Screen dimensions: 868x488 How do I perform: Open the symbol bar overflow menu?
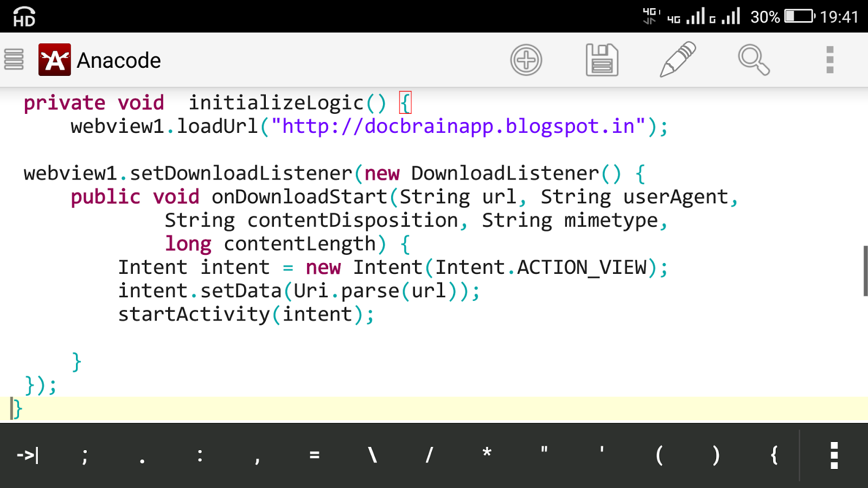(834, 455)
